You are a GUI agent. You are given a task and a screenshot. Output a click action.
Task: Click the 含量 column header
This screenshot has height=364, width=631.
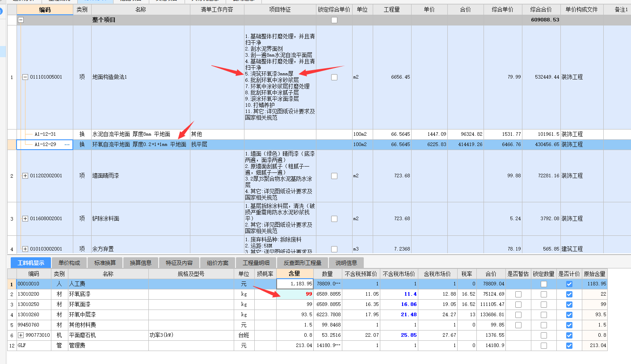pos(295,274)
